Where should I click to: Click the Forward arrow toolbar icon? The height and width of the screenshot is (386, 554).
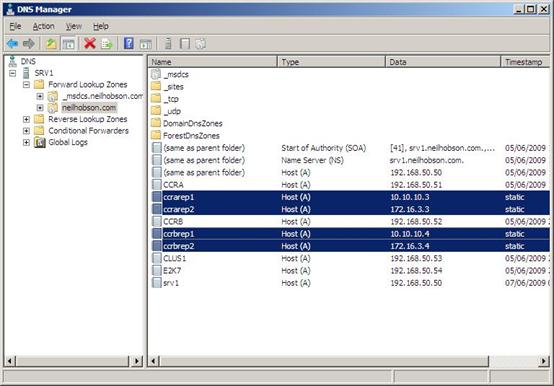(29, 44)
